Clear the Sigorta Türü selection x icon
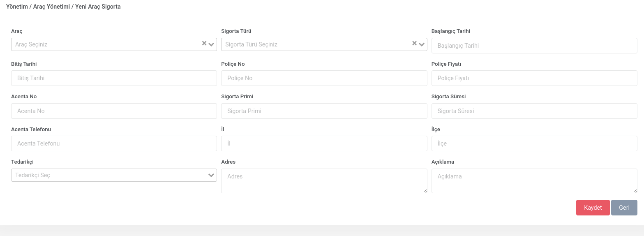The image size is (644, 236). click(414, 44)
